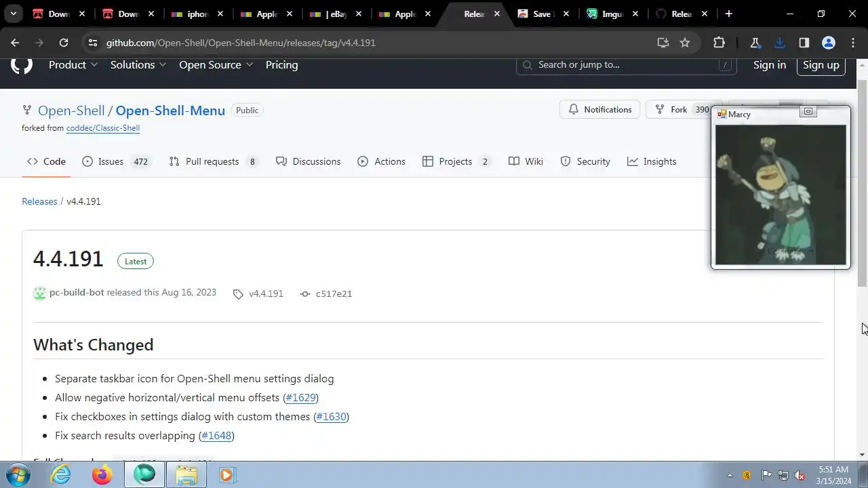Click the pc-build-bot avatar image

(x=39, y=293)
